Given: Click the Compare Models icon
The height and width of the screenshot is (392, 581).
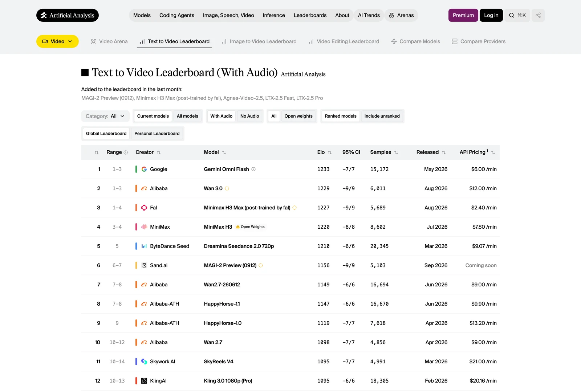Looking at the screenshot, I should (394, 41).
